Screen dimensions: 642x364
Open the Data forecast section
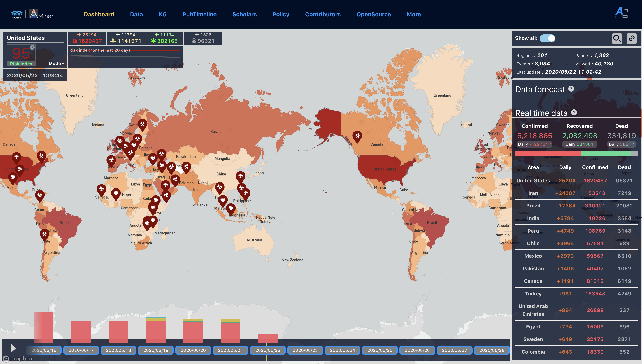click(540, 89)
